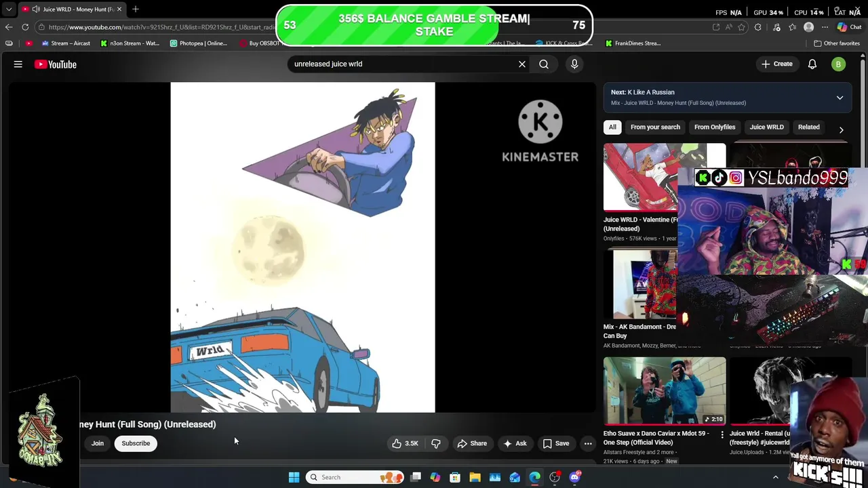Open browser tab search dropdown
Viewport: 868px width, 488px height.
pos(9,9)
